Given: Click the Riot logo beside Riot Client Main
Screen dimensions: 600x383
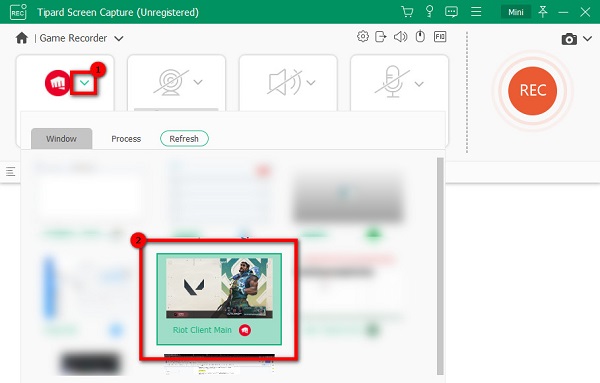Looking at the screenshot, I should [x=245, y=330].
